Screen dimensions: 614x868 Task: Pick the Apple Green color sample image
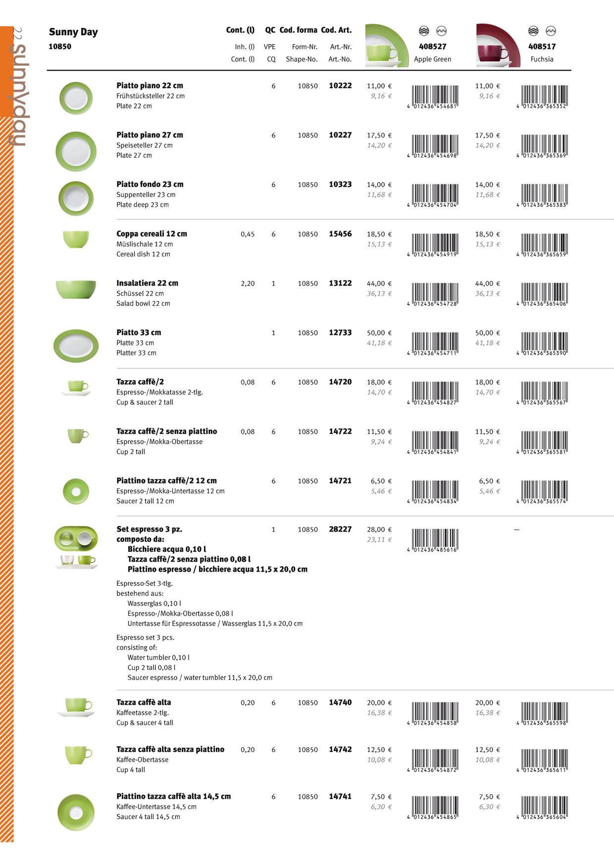coord(387,46)
